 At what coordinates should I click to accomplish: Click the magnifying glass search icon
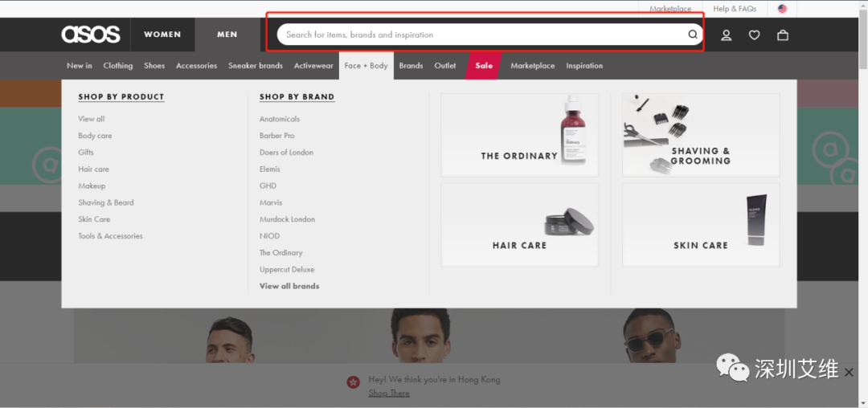tap(693, 35)
